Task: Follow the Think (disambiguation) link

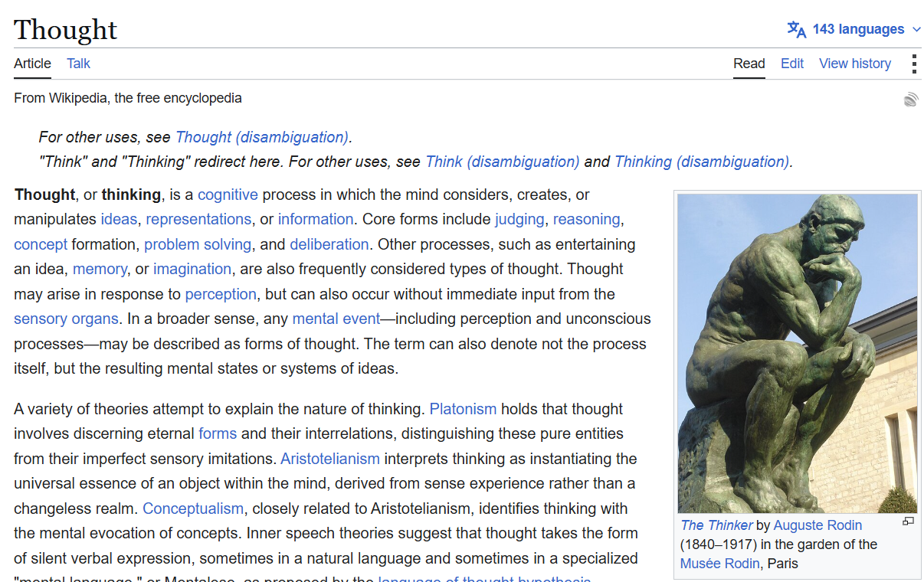Action: click(x=503, y=162)
